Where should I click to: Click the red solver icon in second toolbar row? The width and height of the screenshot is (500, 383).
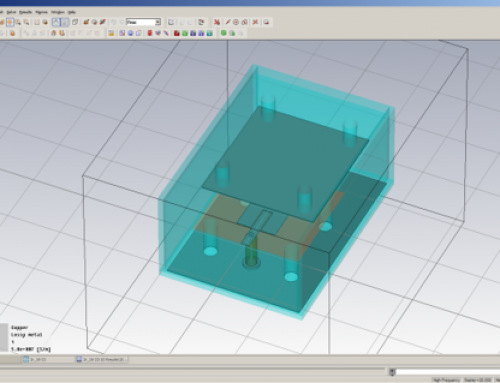pyautogui.click(x=150, y=33)
